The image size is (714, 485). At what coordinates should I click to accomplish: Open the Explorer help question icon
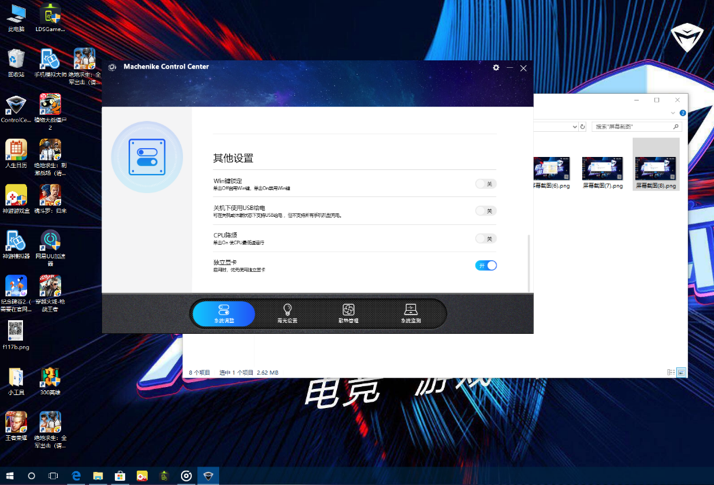(683, 113)
